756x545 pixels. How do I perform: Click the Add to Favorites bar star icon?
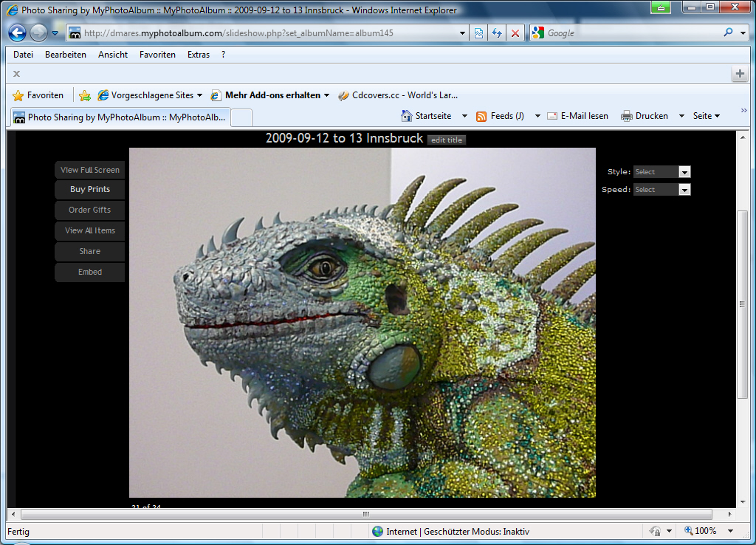[x=85, y=95]
